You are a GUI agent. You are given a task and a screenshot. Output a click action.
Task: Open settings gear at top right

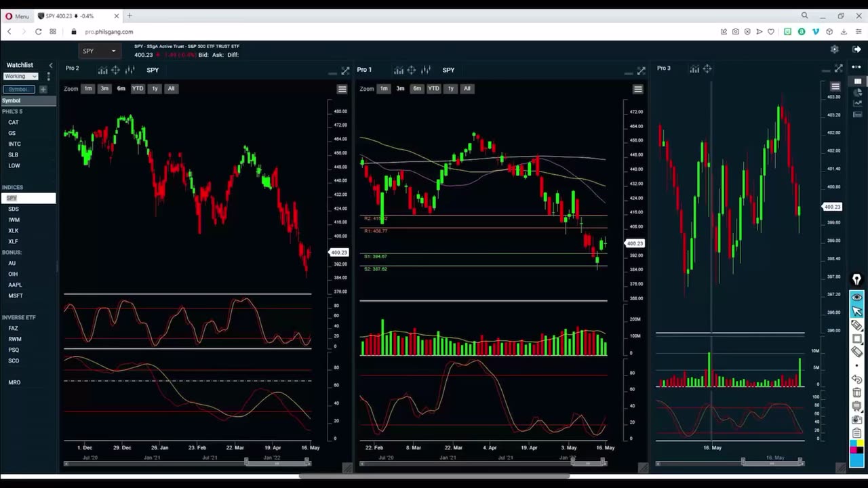835,49
